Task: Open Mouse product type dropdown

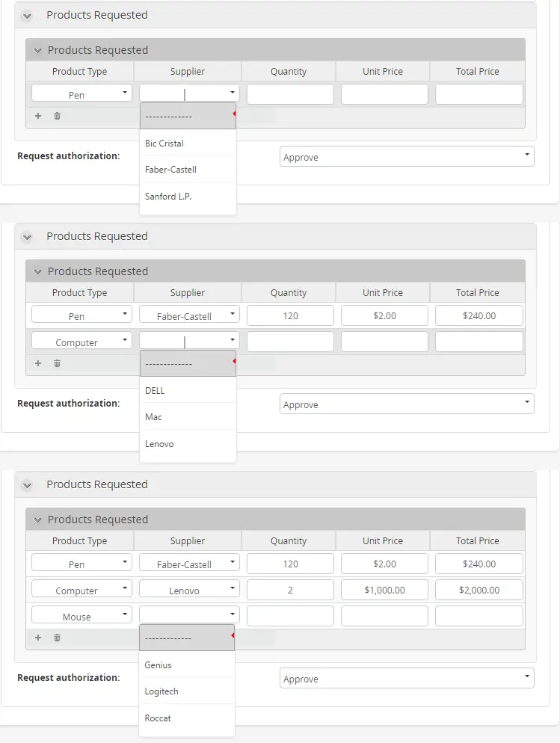Action: pyautogui.click(x=81, y=615)
